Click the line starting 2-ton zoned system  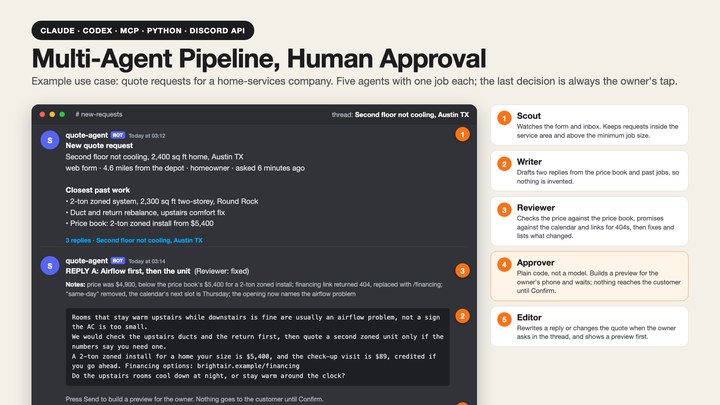click(162, 201)
